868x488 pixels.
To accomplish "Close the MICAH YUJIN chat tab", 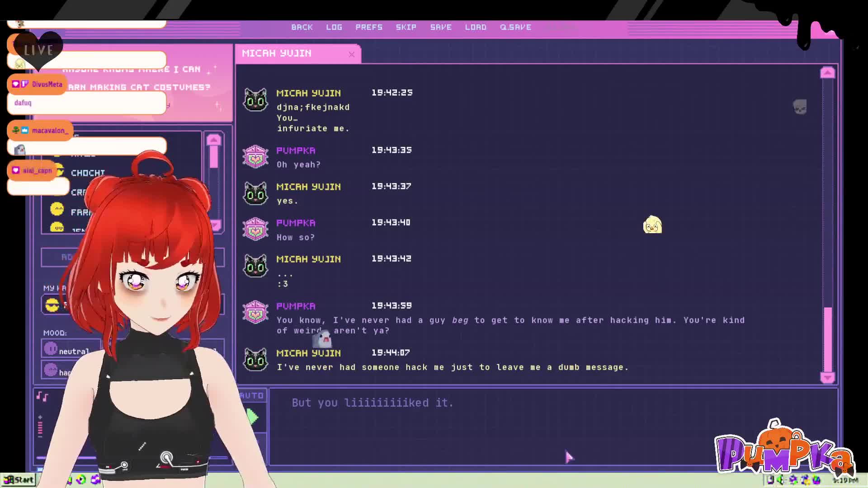I will coord(352,54).
